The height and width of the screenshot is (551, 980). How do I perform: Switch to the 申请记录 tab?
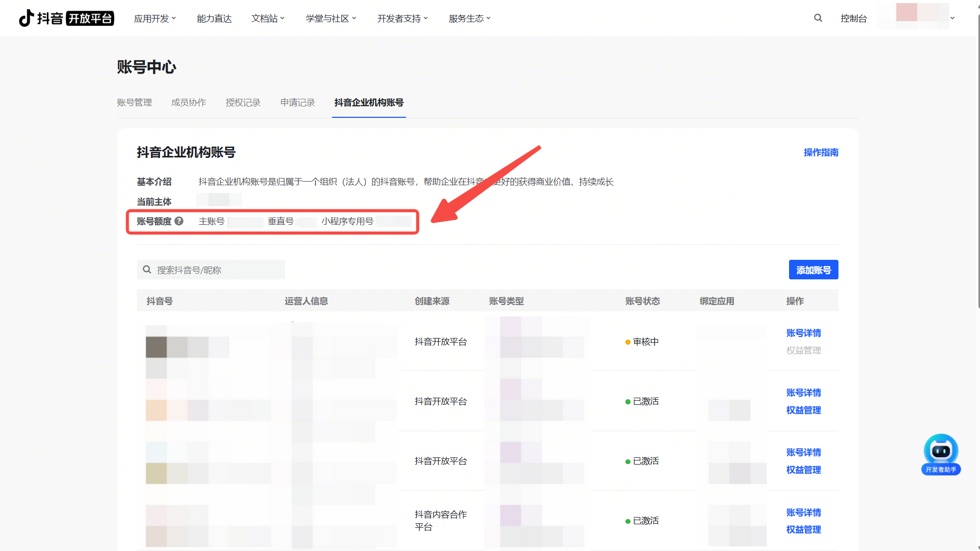point(297,102)
